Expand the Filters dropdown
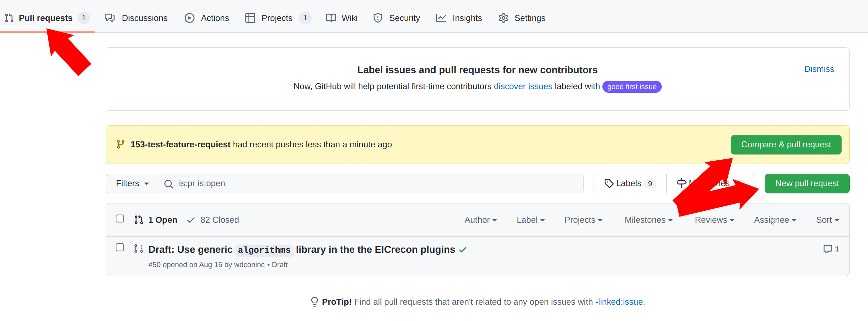Screen dimensions: 868x321 (x=132, y=184)
